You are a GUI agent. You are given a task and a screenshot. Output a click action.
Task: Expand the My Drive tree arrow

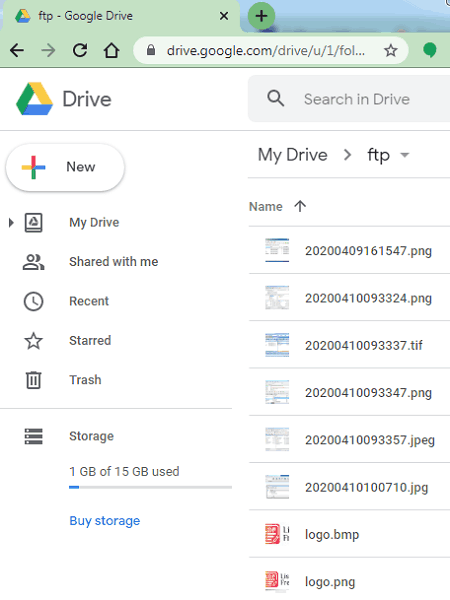pyautogui.click(x=11, y=222)
